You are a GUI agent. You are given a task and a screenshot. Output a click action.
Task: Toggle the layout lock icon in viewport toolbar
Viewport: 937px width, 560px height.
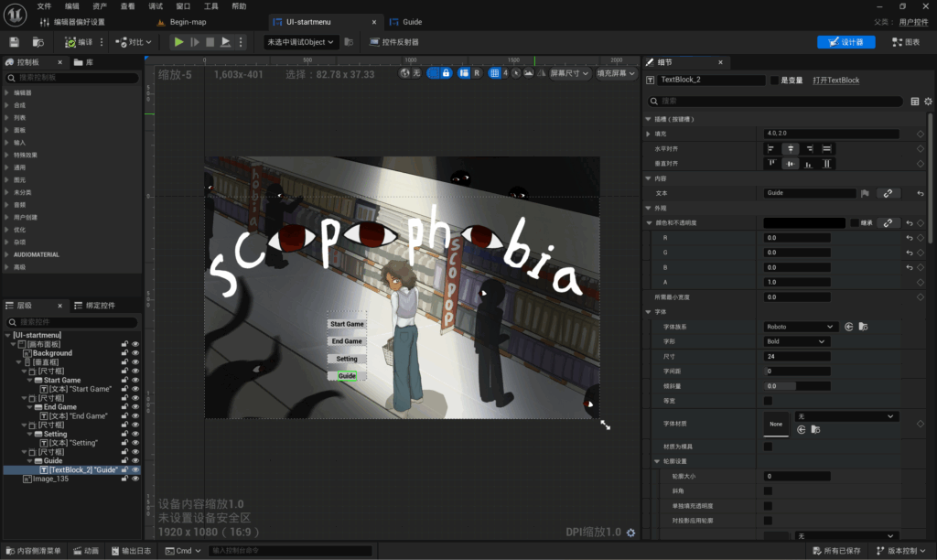tap(446, 73)
